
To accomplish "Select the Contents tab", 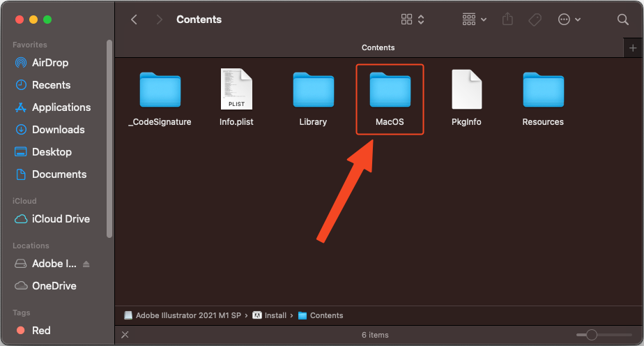I will (378, 47).
